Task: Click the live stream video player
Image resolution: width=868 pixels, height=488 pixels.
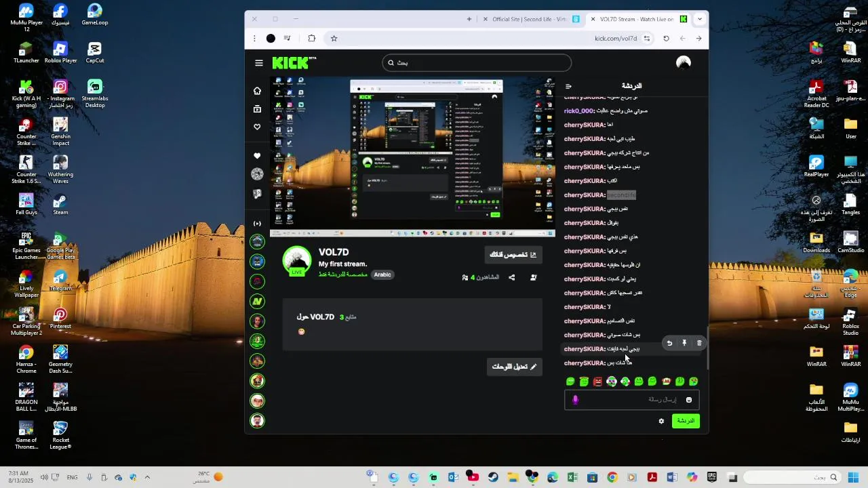Action: pos(412,157)
